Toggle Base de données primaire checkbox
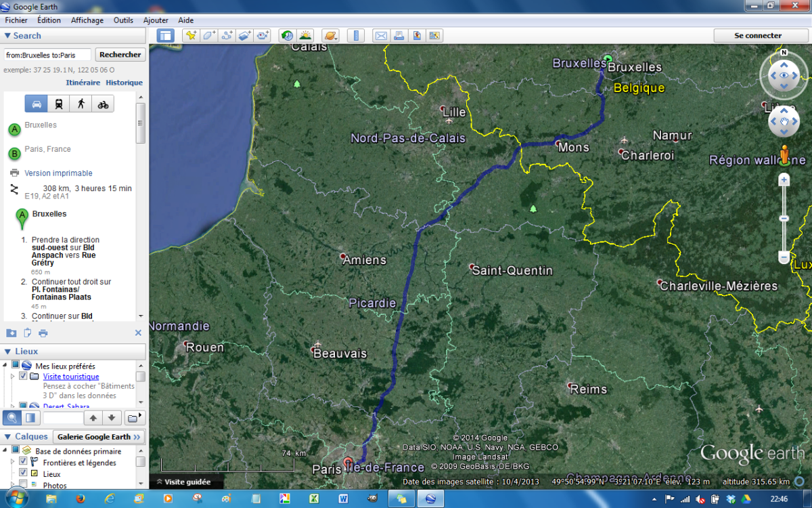 (x=16, y=450)
